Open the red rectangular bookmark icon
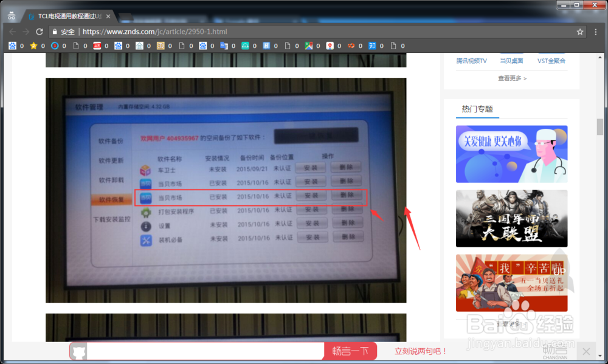Image resolution: width=608 pixels, height=364 pixels. click(x=97, y=46)
